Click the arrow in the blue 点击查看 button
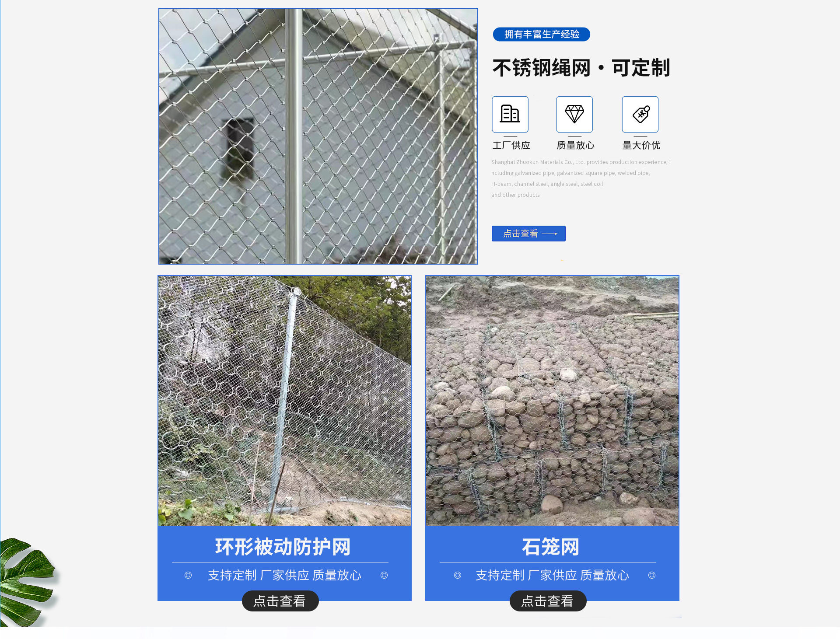Image resolution: width=840 pixels, height=639 pixels. click(x=549, y=234)
